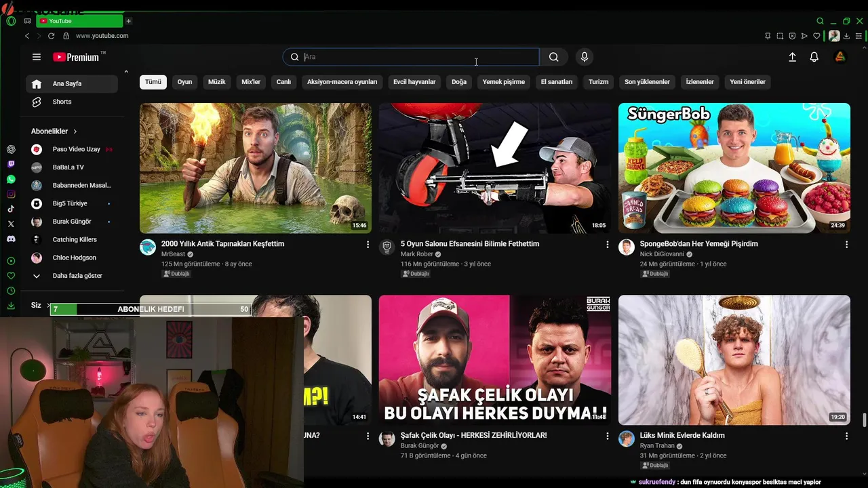
Task: Open the Easy Setup sliders icon
Action: [859, 36]
